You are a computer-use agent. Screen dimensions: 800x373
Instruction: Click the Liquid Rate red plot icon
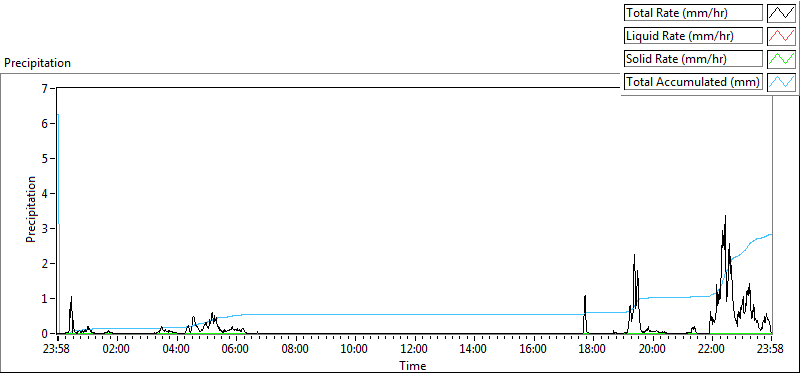pyautogui.click(x=782, y=36)
